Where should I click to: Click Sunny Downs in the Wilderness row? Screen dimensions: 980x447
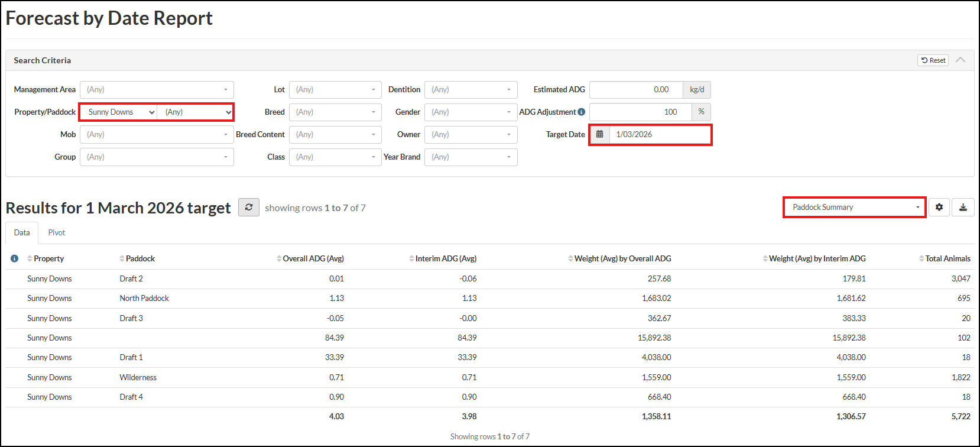[x=50, y=378]
